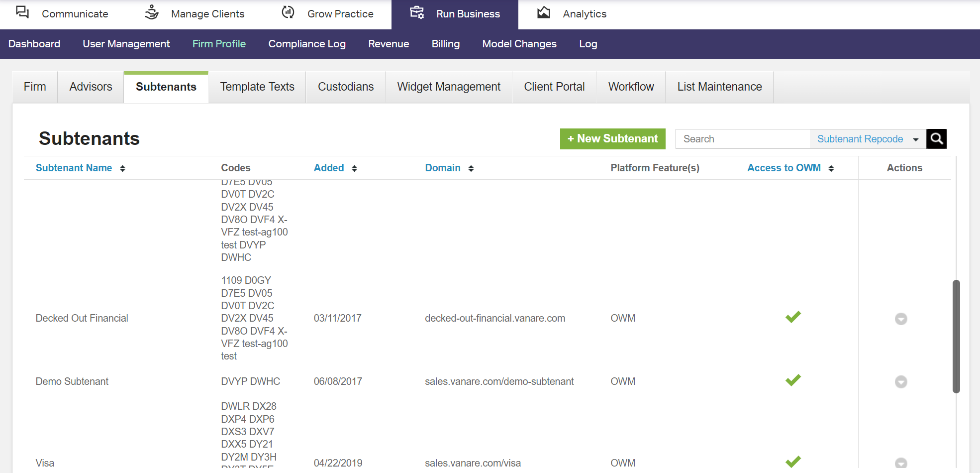Open the Revenue page
The image size is (980, 473).
pos(389,44)
